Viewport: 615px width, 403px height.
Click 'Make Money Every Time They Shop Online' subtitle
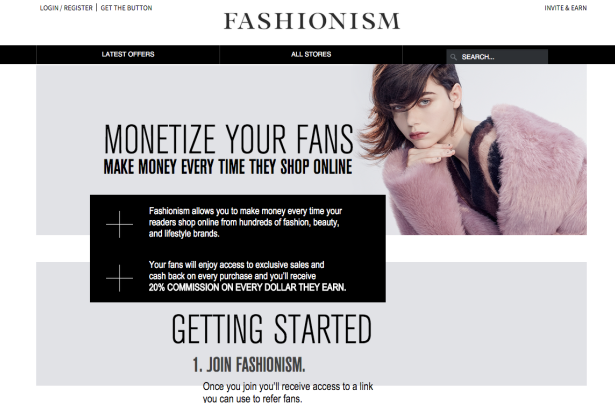228,167
